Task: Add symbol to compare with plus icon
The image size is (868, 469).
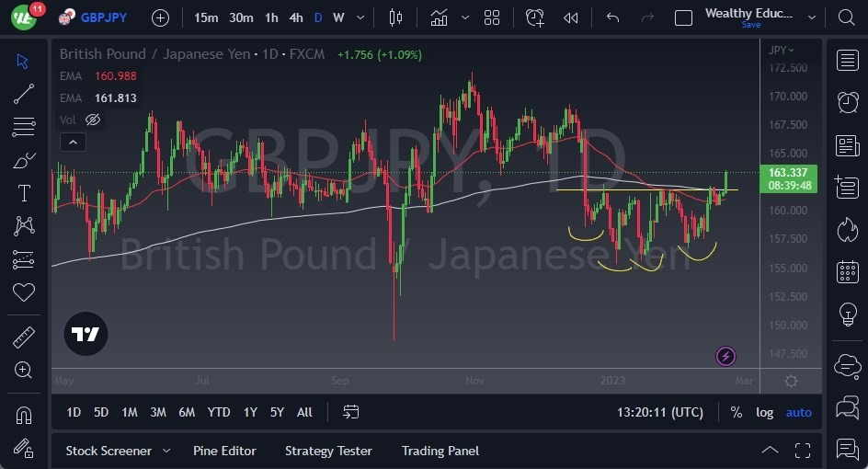Action: pos(160,18)
